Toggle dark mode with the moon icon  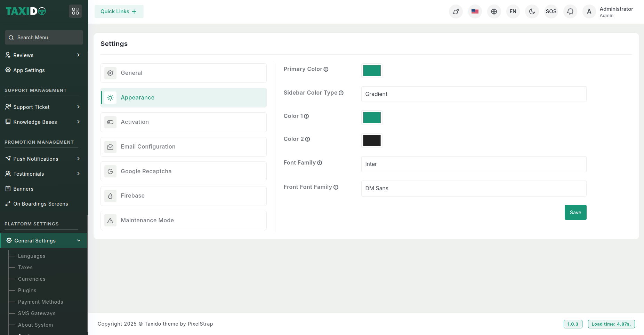[532, 11]
